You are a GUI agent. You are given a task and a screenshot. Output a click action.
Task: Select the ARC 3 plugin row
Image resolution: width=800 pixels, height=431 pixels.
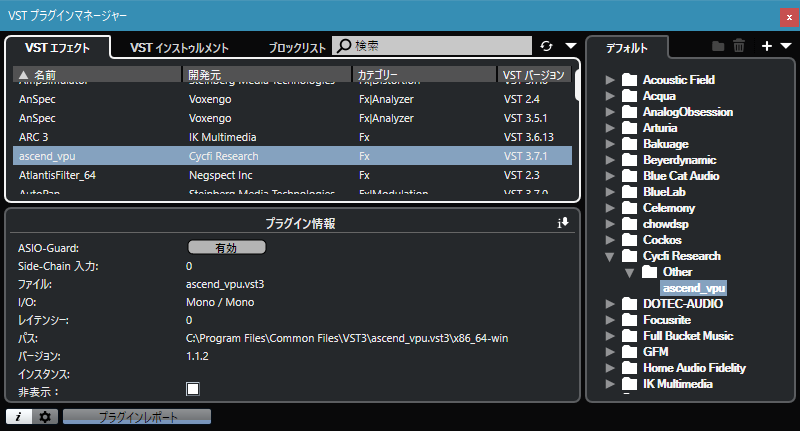(292, 137)
